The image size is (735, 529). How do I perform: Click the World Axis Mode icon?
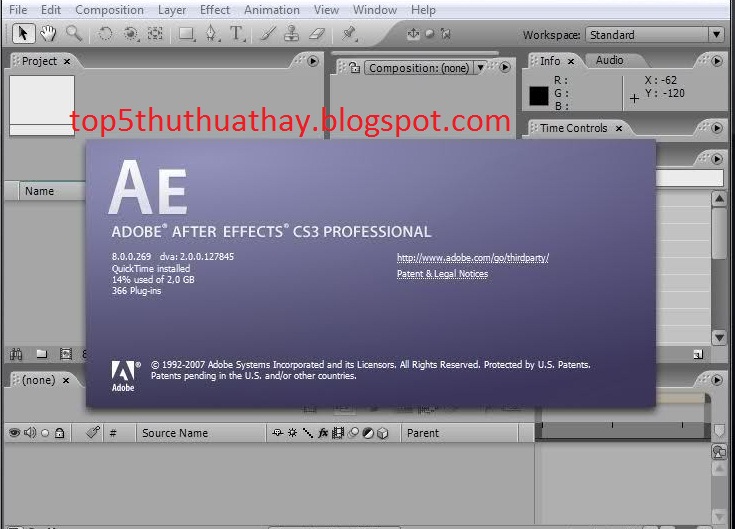click(429, 34)
